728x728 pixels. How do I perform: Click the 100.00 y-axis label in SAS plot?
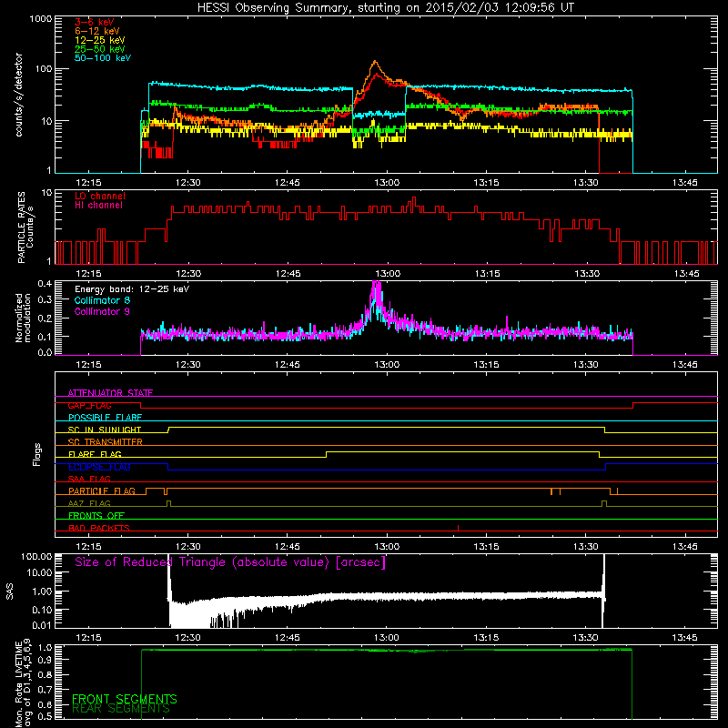[36, 556]
